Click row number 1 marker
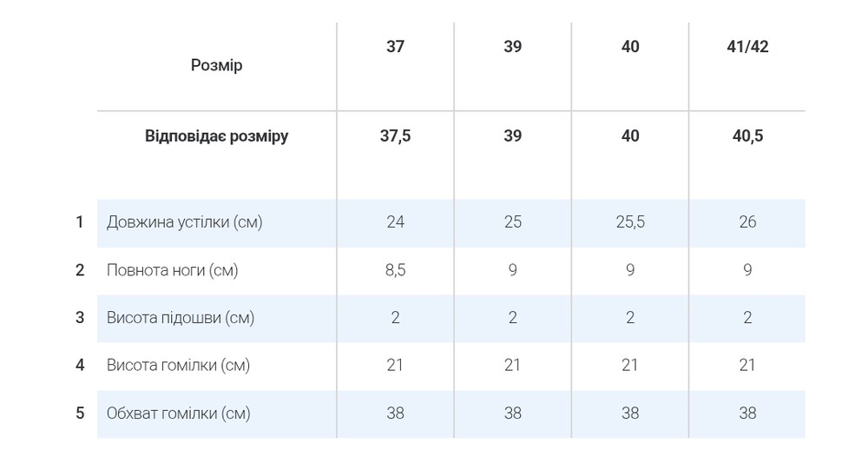868x463 pixels. 80,222
